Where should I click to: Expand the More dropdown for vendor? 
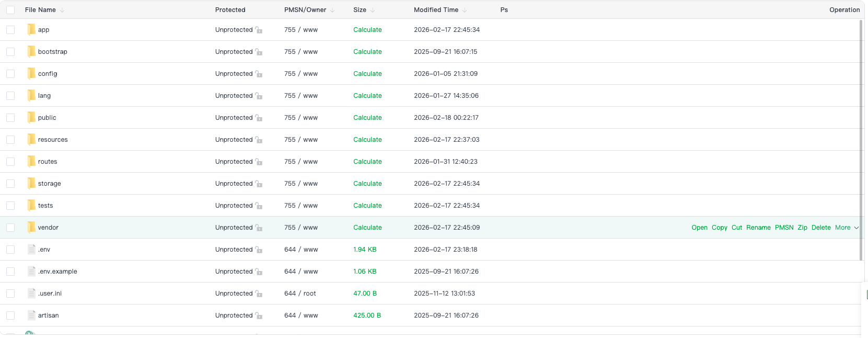[846, 228]
